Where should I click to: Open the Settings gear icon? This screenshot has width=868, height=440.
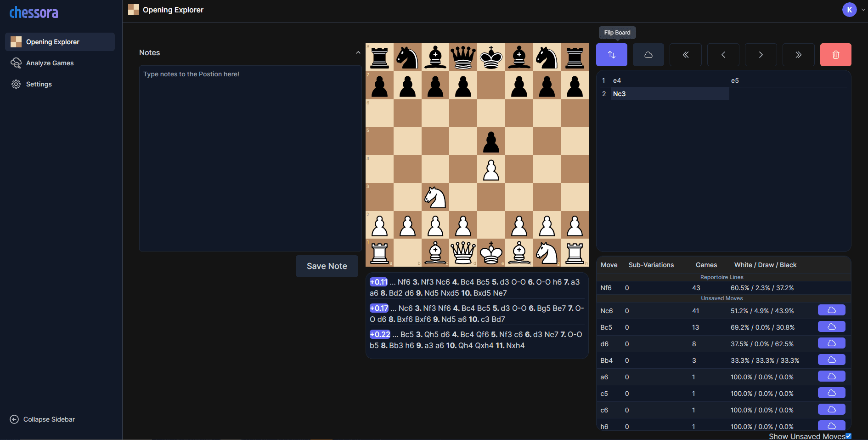[16, 84]
